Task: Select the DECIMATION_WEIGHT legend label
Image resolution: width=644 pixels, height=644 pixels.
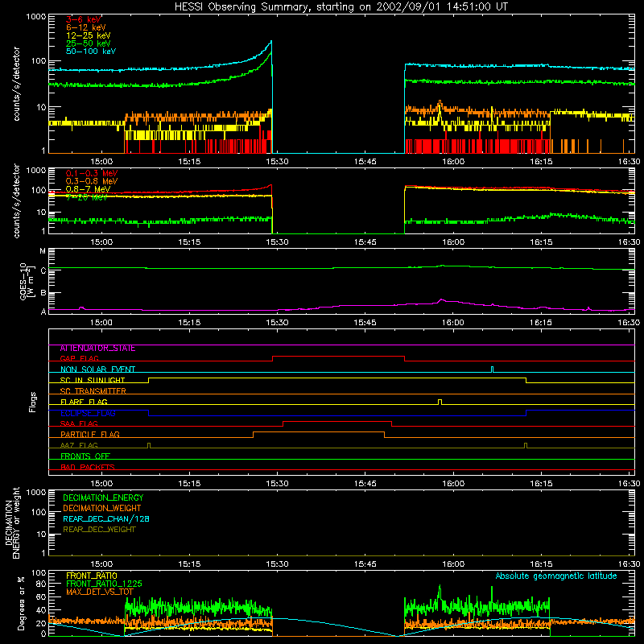Action: [102, 509]
